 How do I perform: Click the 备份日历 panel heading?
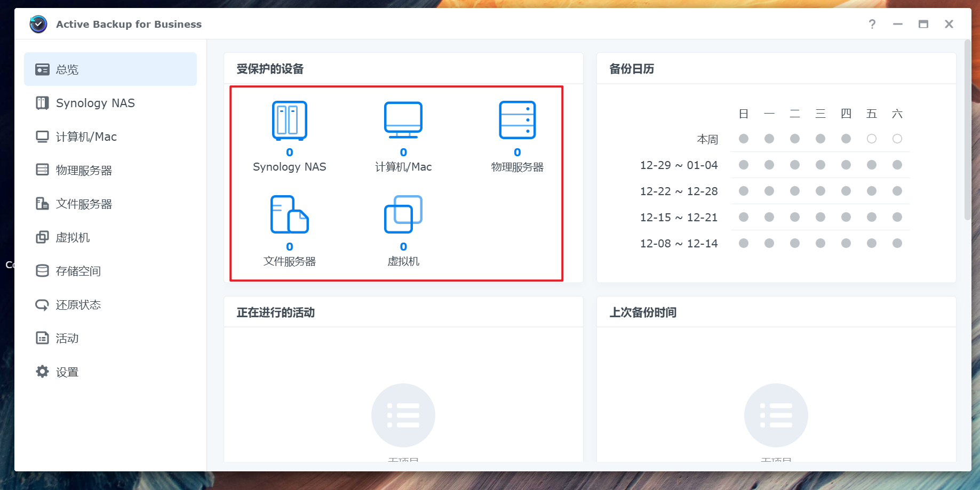(x=632, y=69)
